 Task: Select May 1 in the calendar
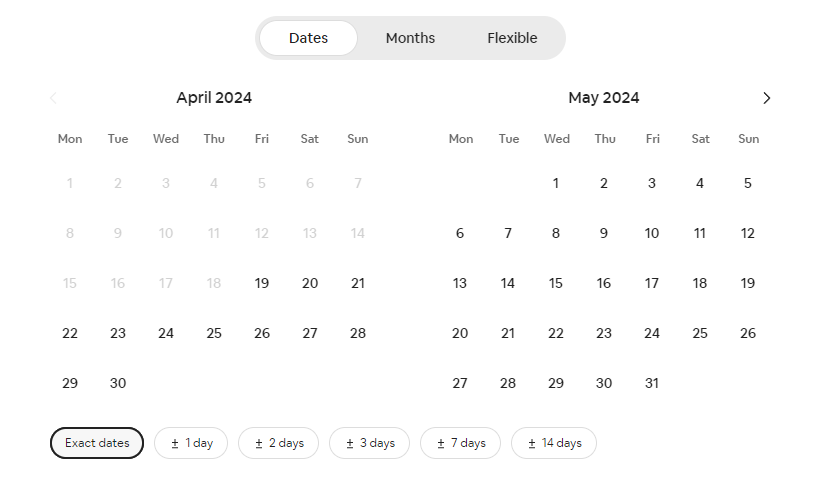tap(556, 183)
